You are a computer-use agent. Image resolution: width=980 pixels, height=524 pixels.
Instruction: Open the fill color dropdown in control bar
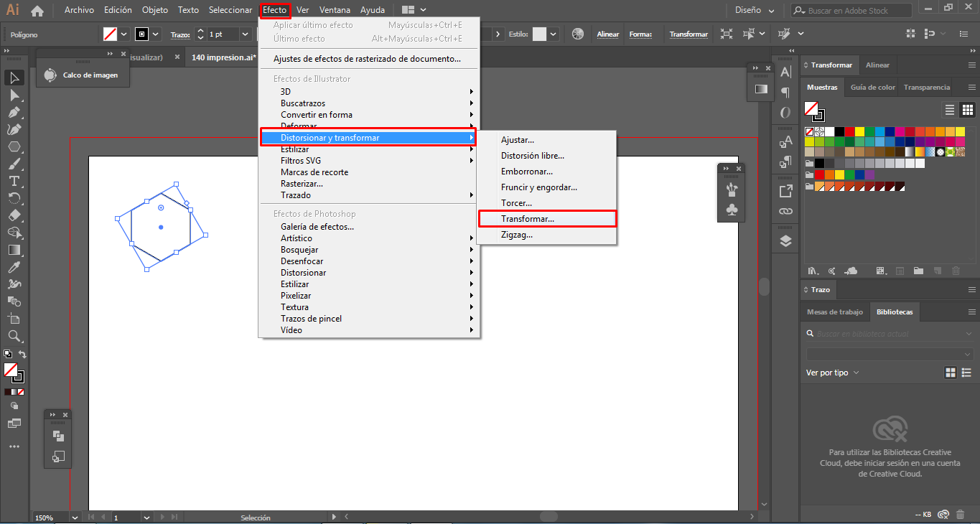pyautogui.click(x=124, y=34)
